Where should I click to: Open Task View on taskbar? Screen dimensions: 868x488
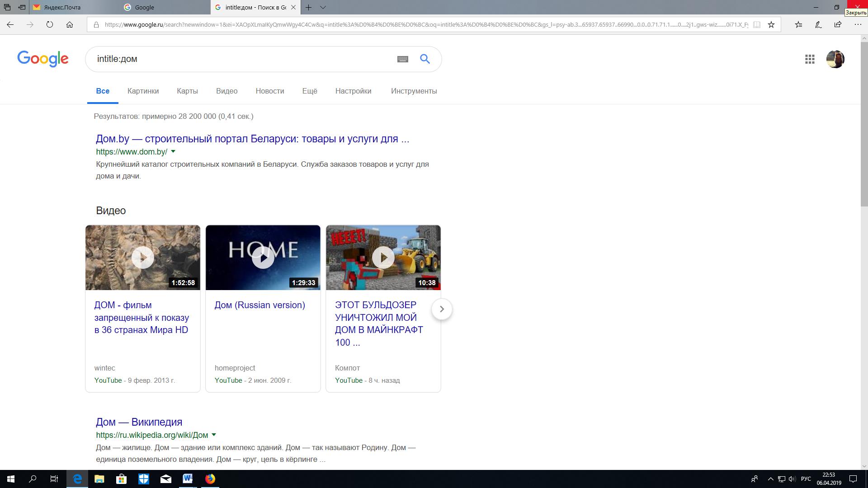54,479
